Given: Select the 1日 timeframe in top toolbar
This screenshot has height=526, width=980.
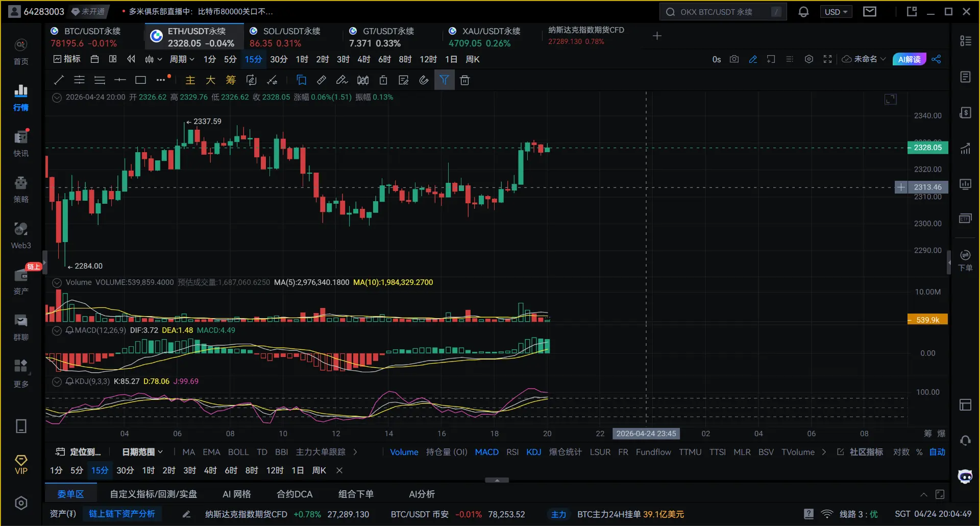Looking at the screenshot, I should click(x=451, y=59).
